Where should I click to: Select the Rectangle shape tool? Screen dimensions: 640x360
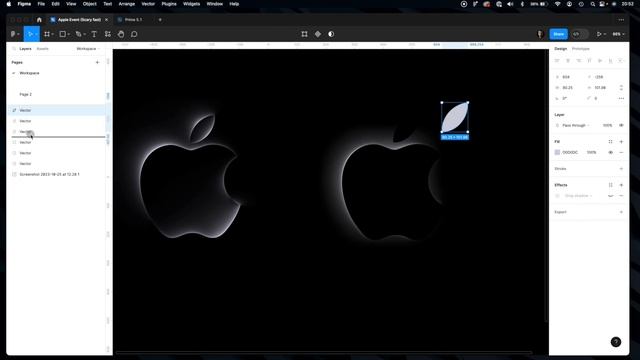point(63,34)
